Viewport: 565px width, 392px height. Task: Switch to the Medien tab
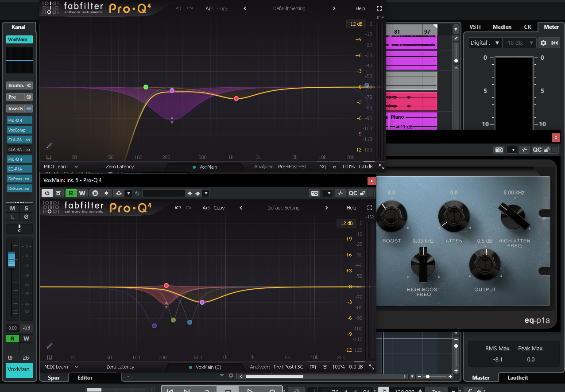[x=502, y=27]
